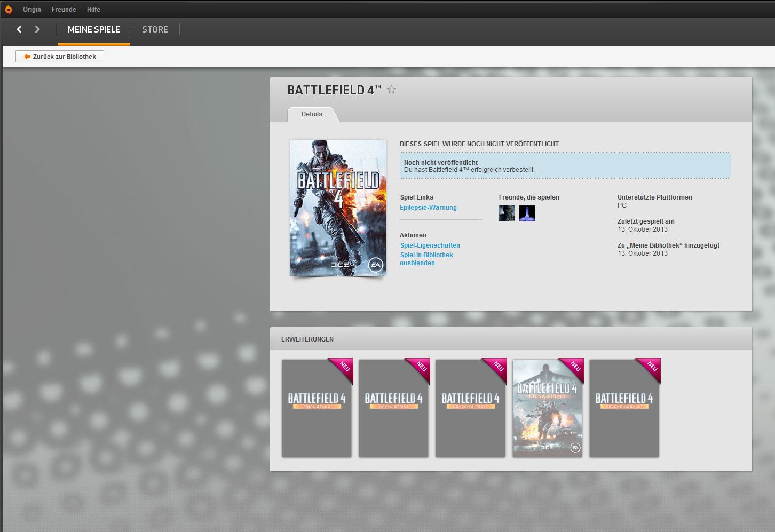775x532 pixels.
Task: Go back with the left arrow
Action: (x=20, y=29)
